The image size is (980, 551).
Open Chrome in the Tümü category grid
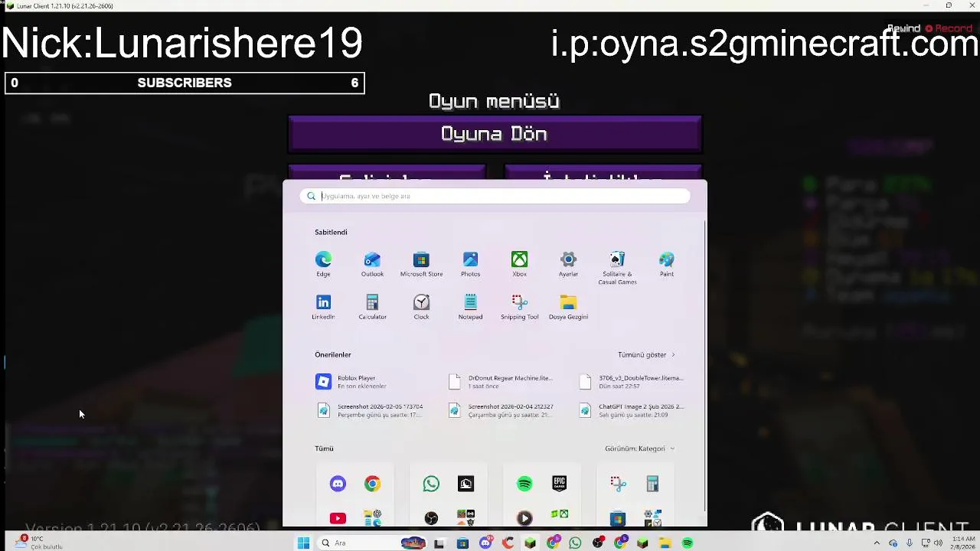click(x=372, y=484)
